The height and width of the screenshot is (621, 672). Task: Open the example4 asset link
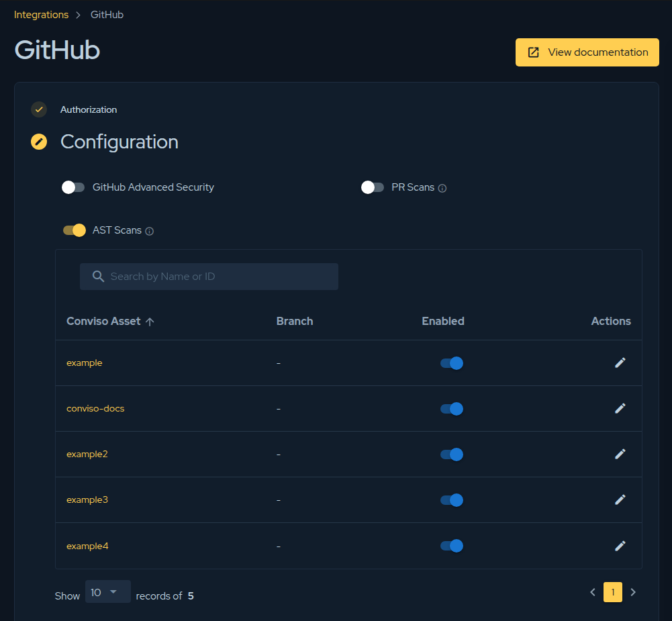click(87, 546)
